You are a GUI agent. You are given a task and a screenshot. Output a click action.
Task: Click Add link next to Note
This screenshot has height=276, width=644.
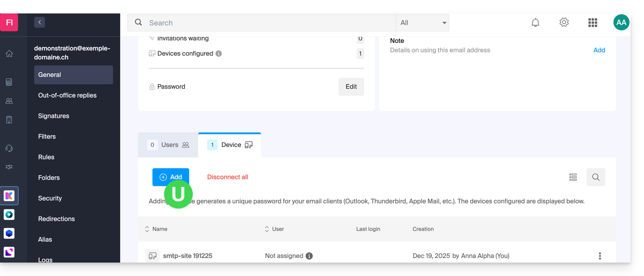[599, 50]
